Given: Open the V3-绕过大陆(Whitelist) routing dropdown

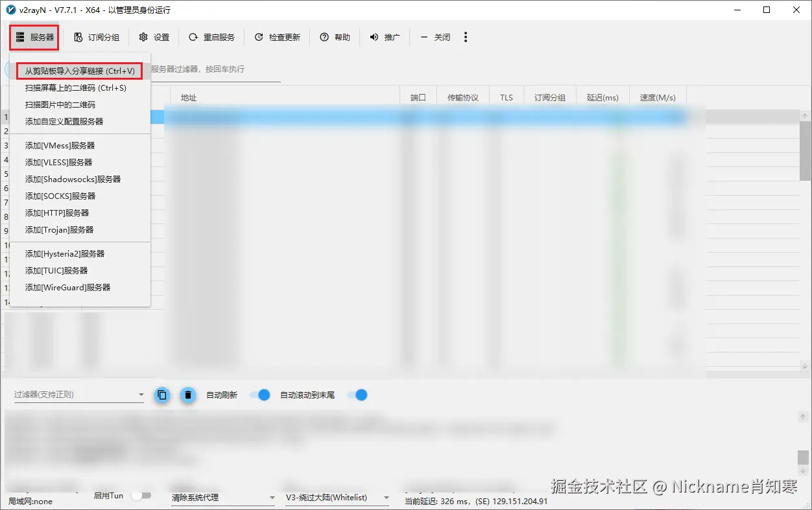Looking at the screenshot, I should coord(337,498).
